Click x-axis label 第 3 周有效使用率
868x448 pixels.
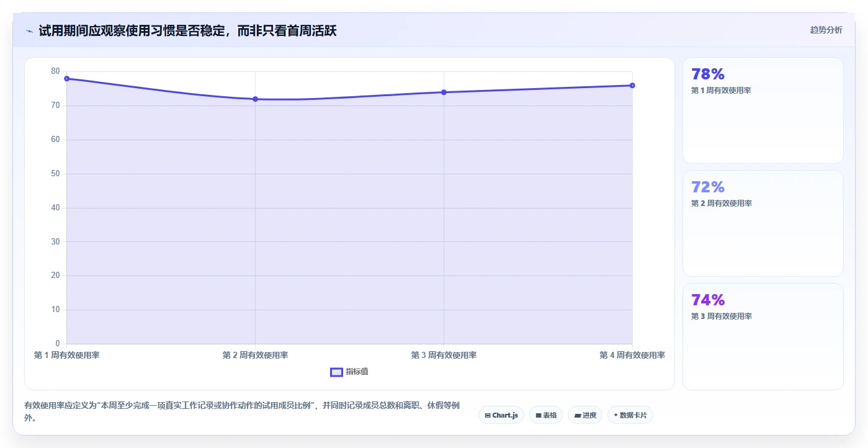(444, 356)
